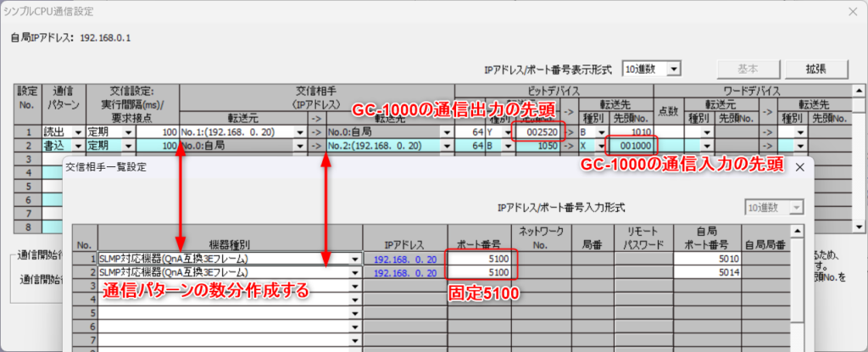Click IP address 192.168.0.20 in partner row 2
Screen dimensions: 868x352
(x=405, y=272)
